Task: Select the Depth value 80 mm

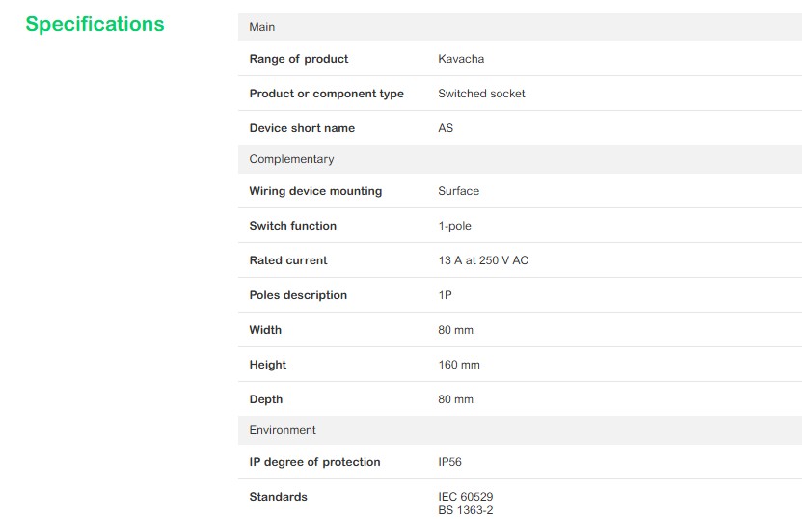Action: tap(456, 399)
